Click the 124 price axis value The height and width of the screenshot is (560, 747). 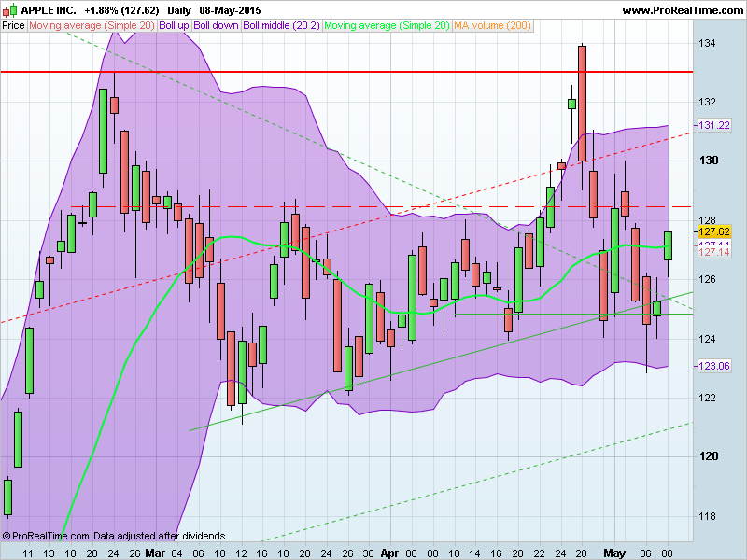pyautogui.click(x=707, y=339)
